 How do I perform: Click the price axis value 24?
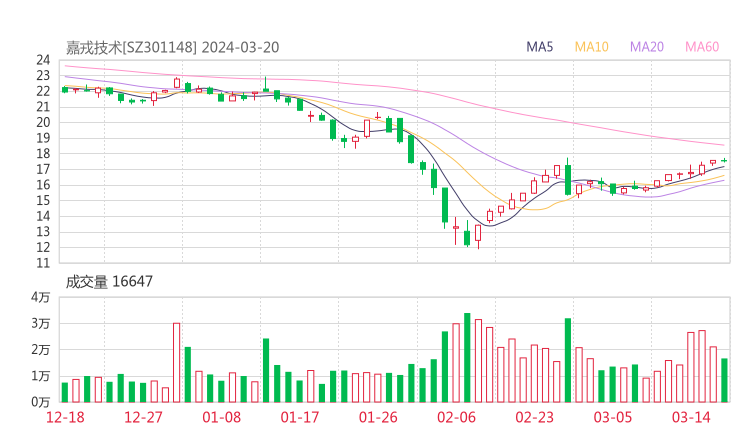[43, 60]
